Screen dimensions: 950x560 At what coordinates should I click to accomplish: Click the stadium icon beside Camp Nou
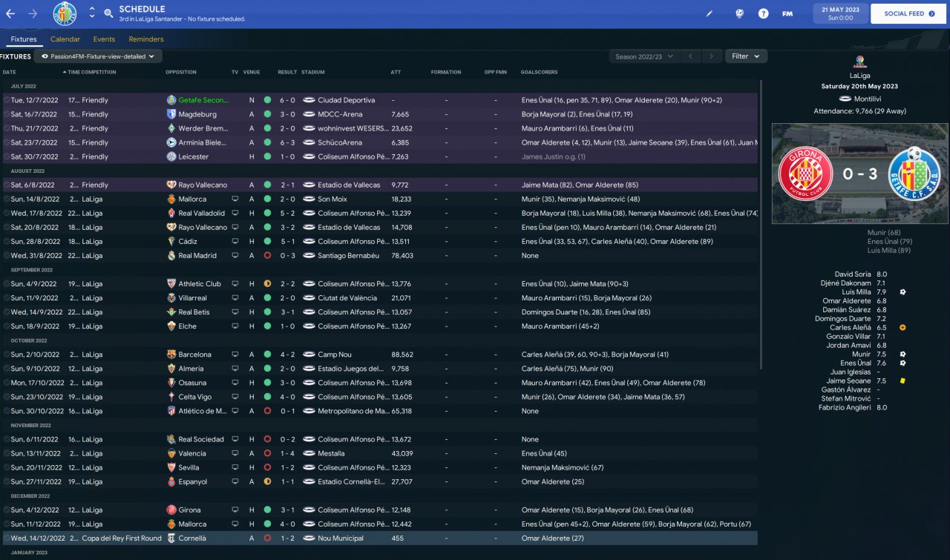308,355
